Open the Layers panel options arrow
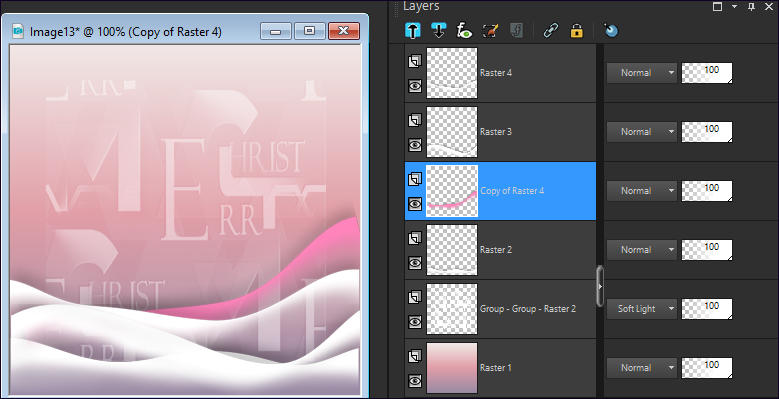This screenshot has width=779, height=399. (734, 6)
